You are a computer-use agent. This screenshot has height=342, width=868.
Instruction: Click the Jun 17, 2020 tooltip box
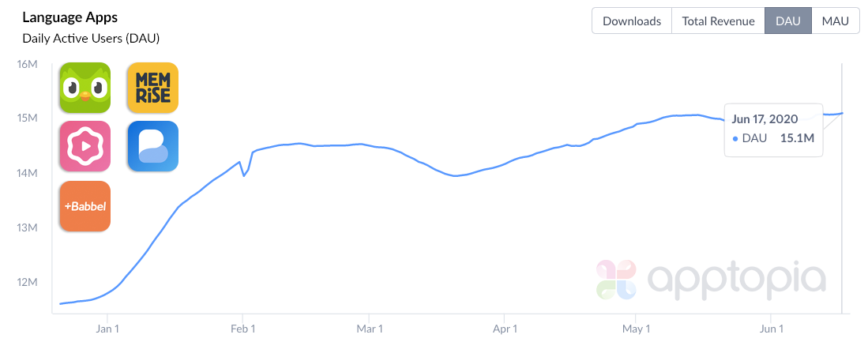[x=773, y=129]
